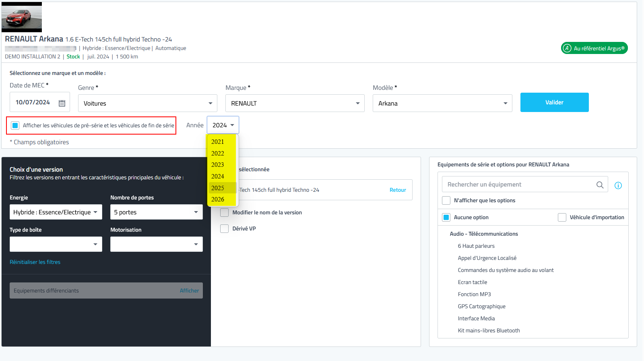Viewport: 644px width, 361px height.
Task: Click the red Renault Arkana thumbnail
Action: tap(22, 17)
